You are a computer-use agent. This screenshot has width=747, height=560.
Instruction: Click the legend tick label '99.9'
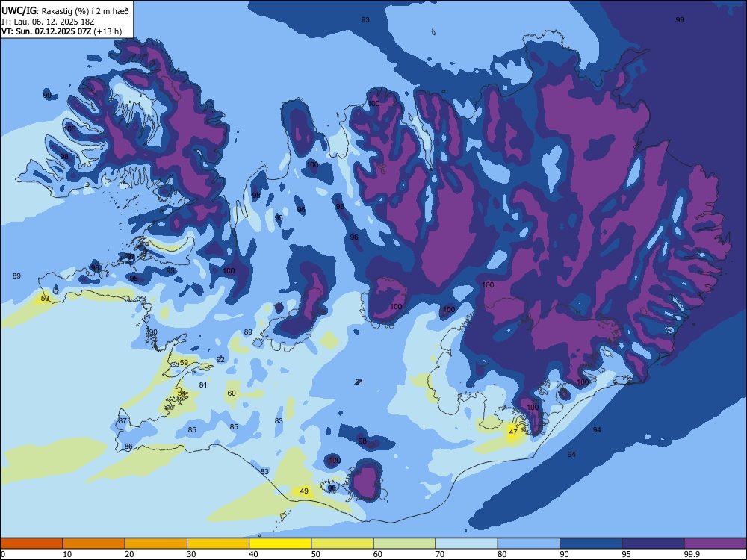(x=691, y=554)
